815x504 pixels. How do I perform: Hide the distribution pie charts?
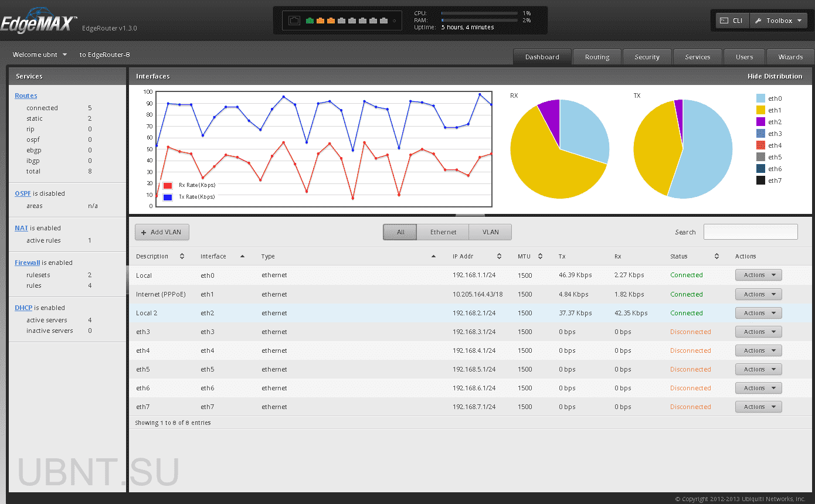point(775,76)
